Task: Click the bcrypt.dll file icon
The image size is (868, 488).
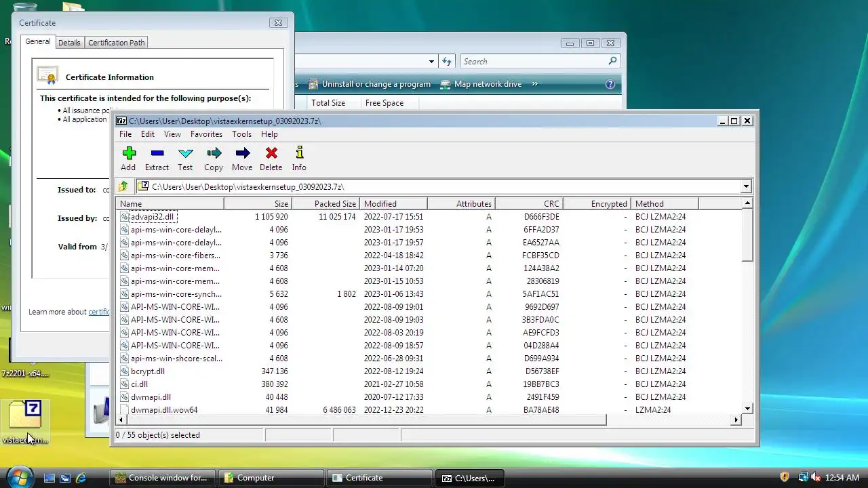Action: [x=124, y=371]
